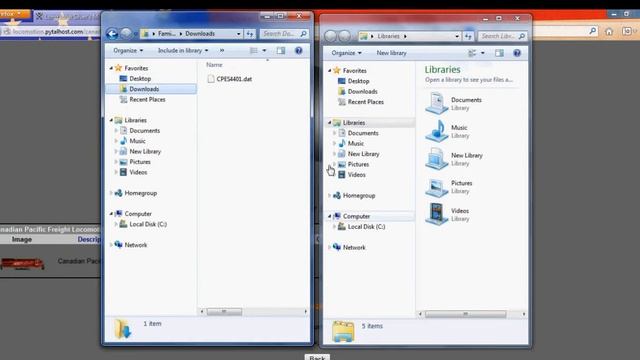Click the Name column header

[x=214, y=64]
